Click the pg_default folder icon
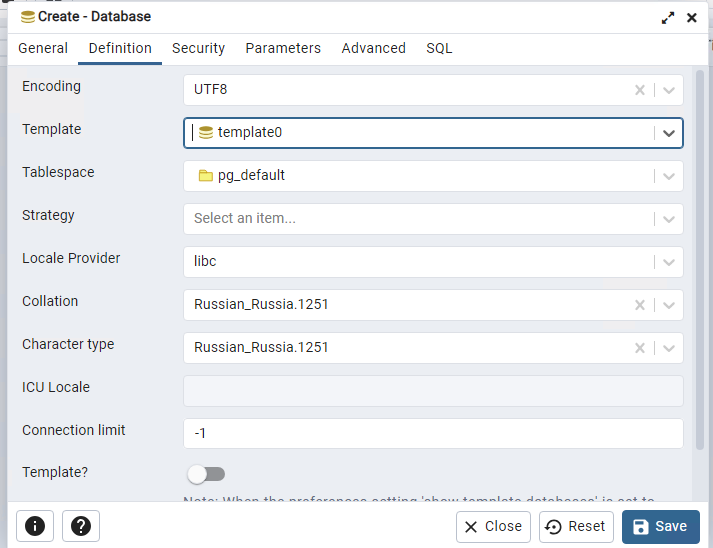713x548 pixels. (206, 176)
